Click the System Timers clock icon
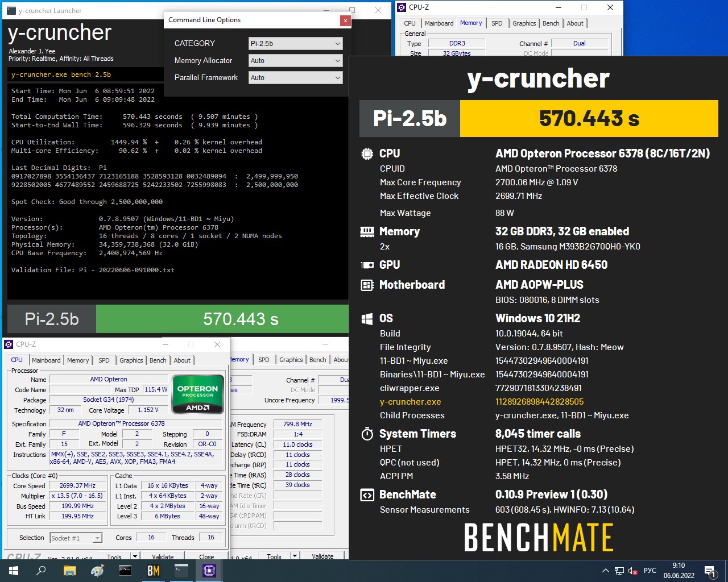728x582 pixels. click(367, 434)
